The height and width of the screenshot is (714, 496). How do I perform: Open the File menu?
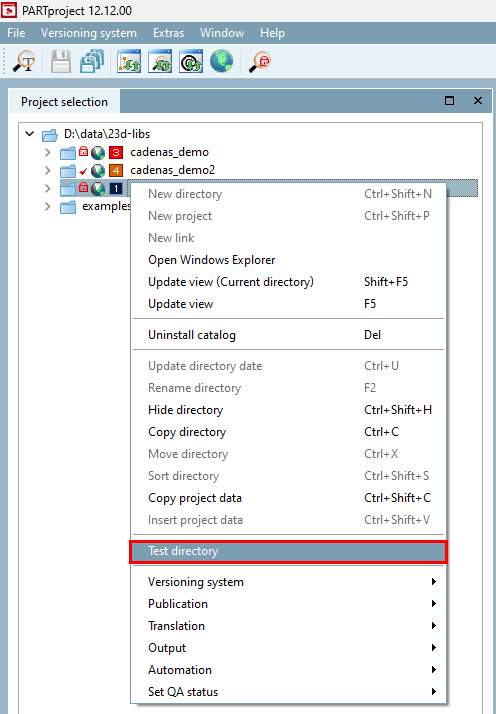[x=16, y=33]
